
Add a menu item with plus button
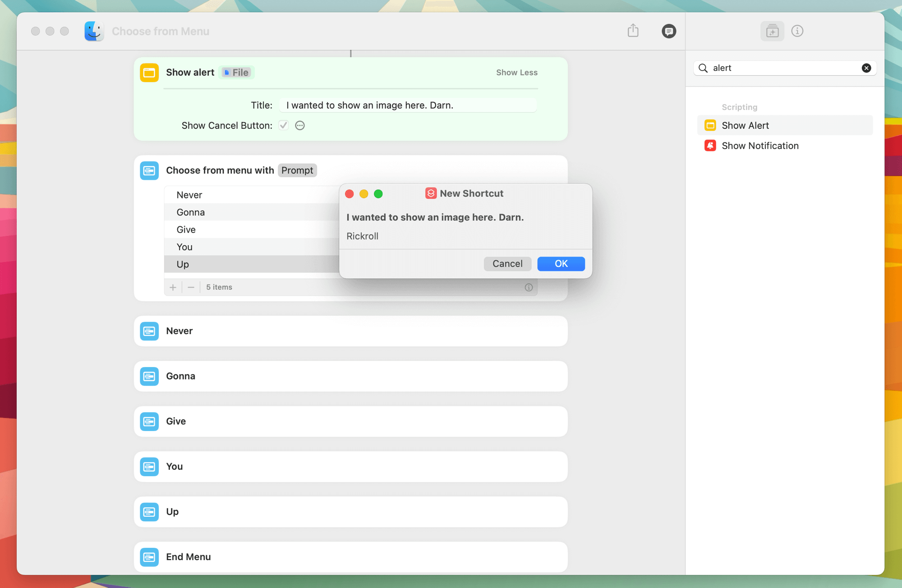click(173, 287)
